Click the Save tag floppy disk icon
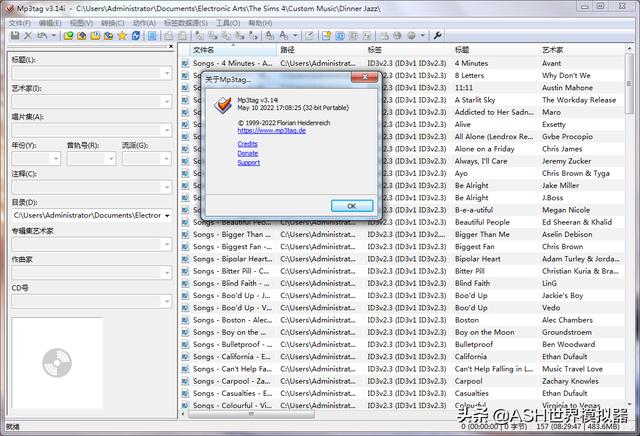Viewport: 640px width, 436px height. 15,36
